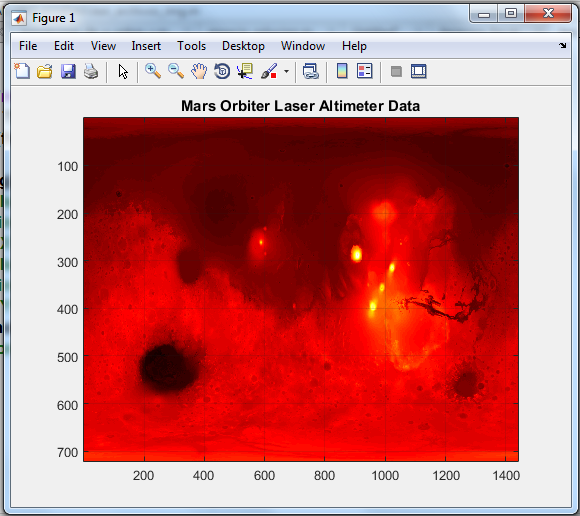Print the figure using the printer icon
This screenshot has width=580, height=516.
coord(91,71)
